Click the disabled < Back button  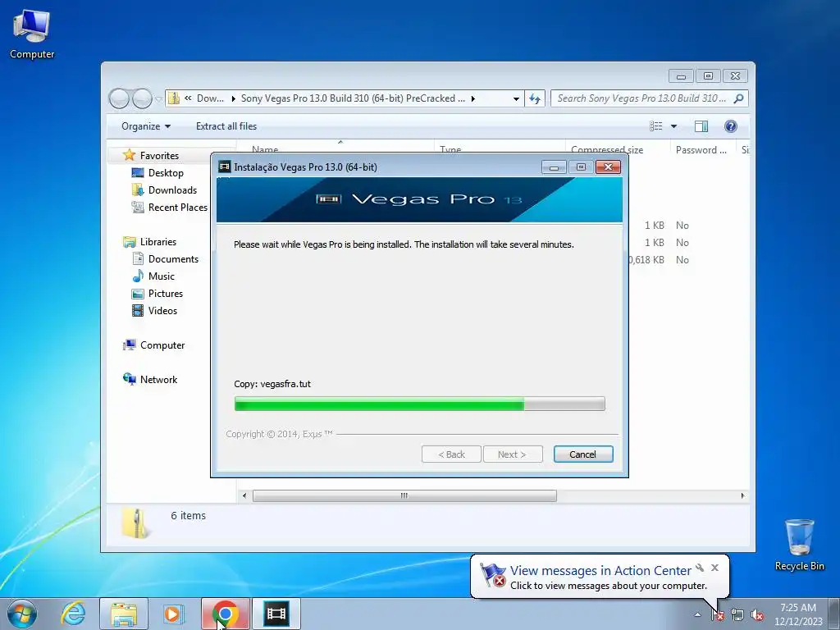451,454
